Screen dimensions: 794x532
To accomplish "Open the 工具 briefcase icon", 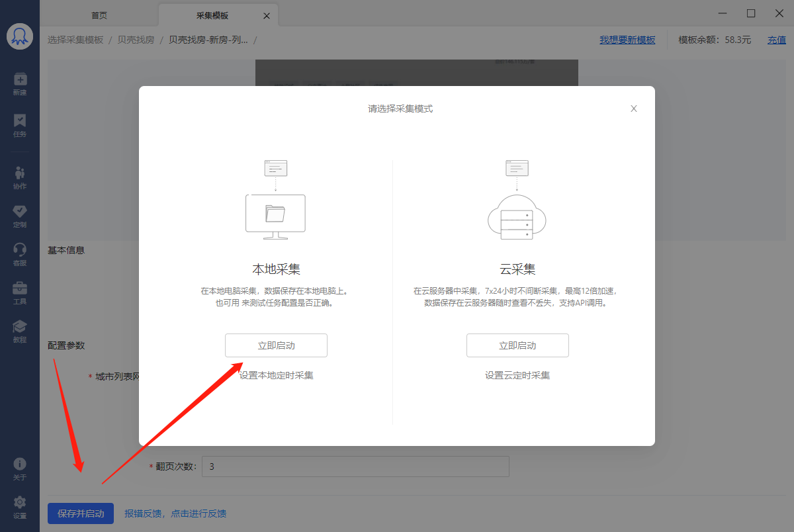I will click(20, 292).
